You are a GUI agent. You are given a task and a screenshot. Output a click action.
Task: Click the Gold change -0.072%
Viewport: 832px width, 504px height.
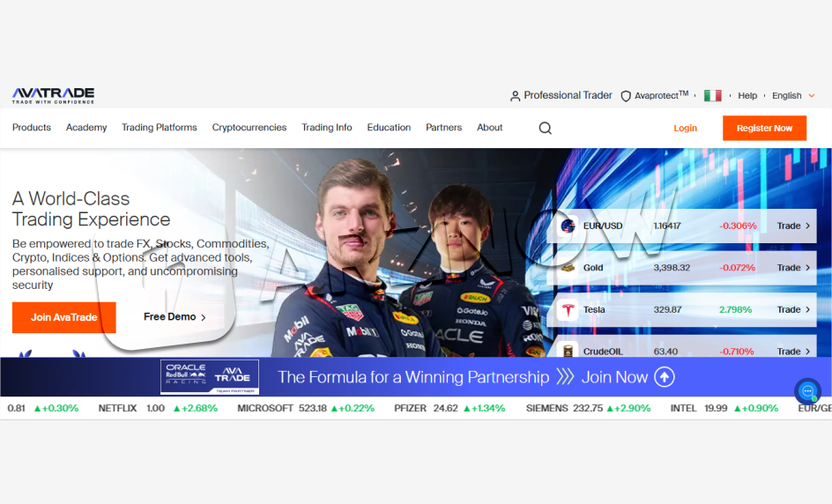click(x=737, y=268)
